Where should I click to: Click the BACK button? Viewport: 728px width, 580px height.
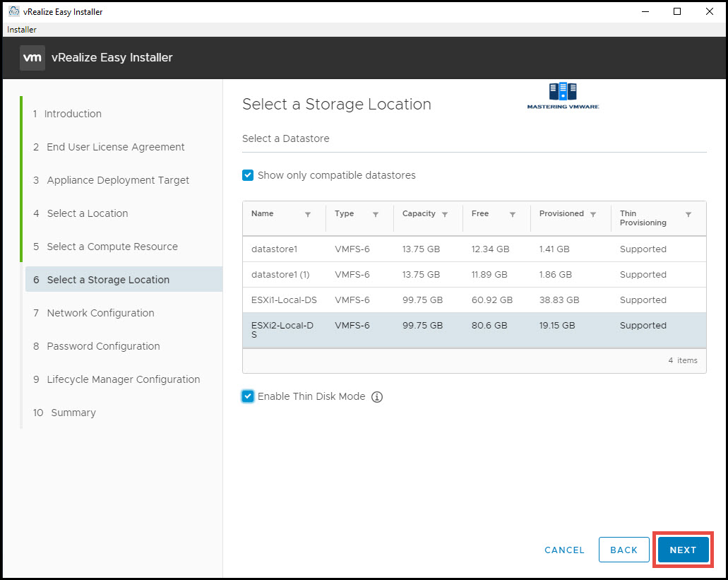point(623,550)
